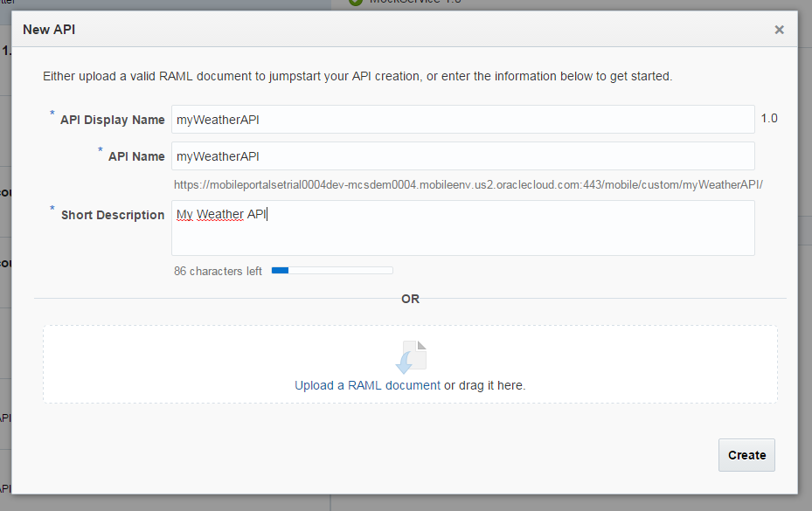The height and width of the screenshot is (511, 812).
Task: Click the API Display Name label
Action: click(x=112, y=120)
